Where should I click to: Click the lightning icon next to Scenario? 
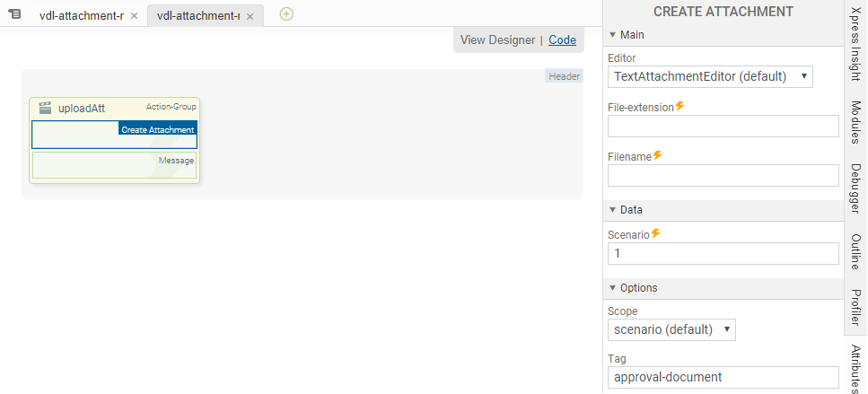point(655,233)
